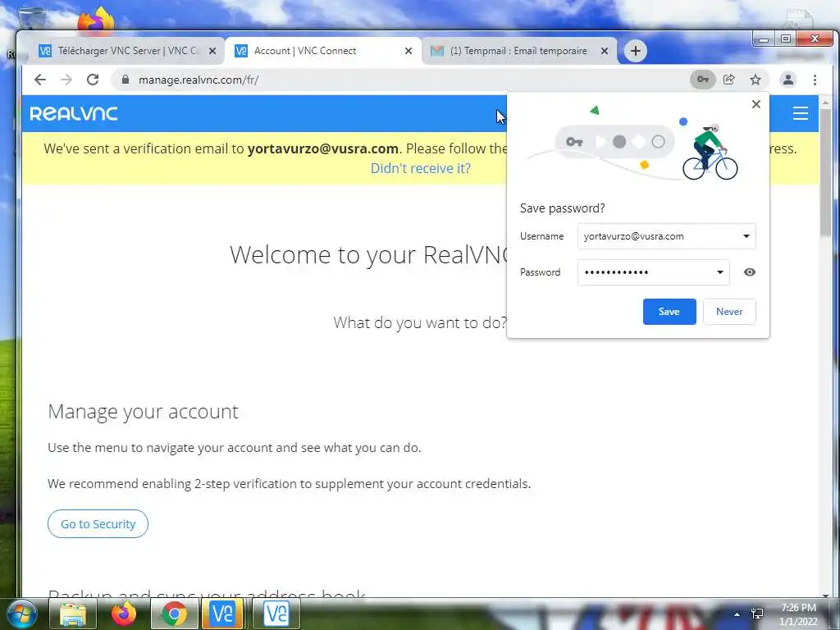Select the Account | VNC Connect tab
840x630 pixels.
click(x=323, y=51)
